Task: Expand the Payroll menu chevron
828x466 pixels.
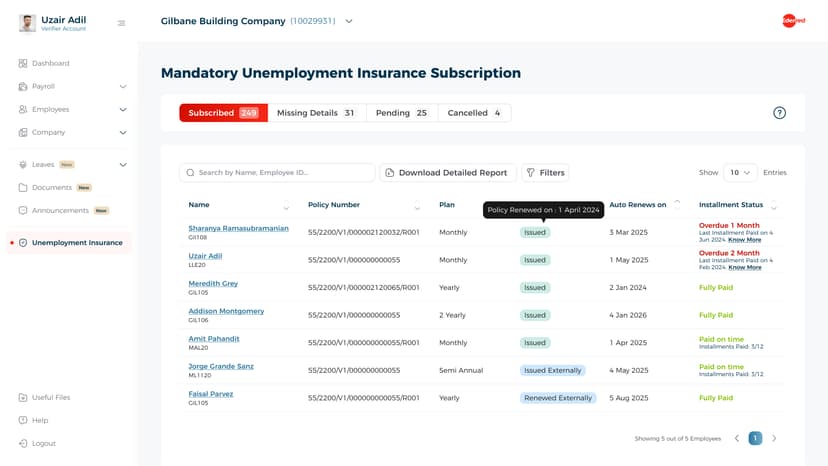Action: 123,87
